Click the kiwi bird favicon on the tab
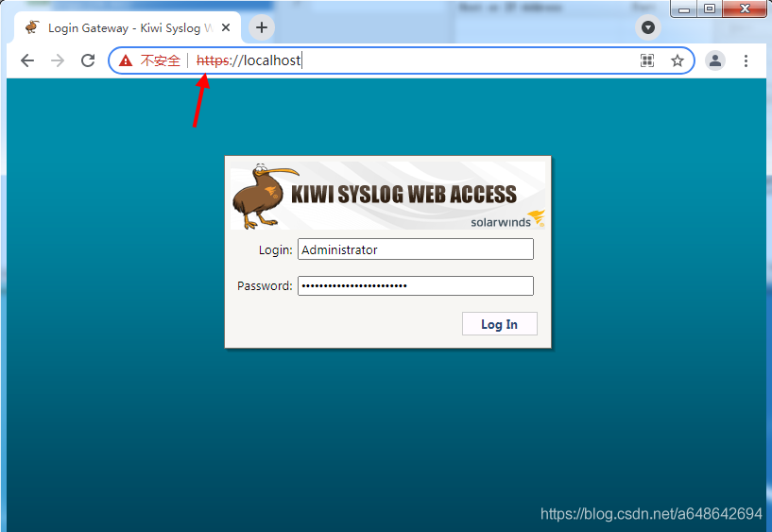Screen dimensions: 772x532 (x=32, y=27)
